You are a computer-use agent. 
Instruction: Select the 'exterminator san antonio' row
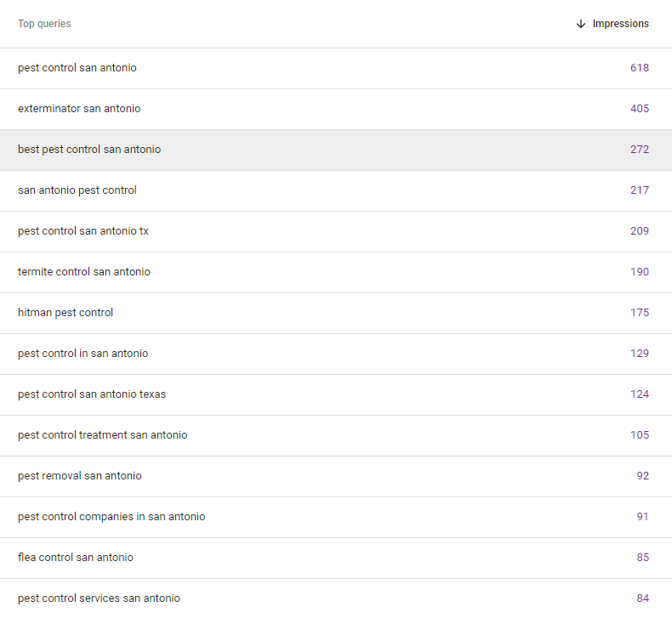336,109
